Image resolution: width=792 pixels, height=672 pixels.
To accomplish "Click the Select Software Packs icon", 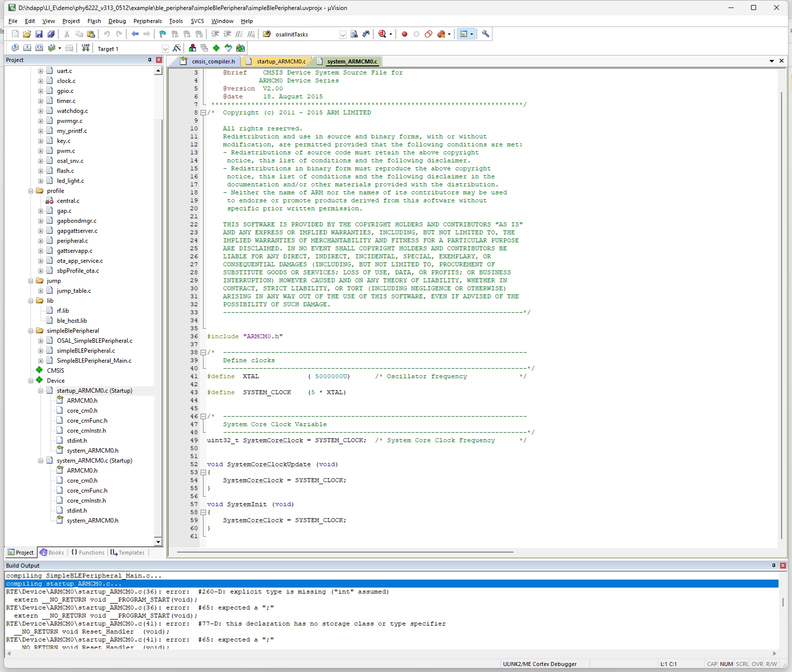I will 228,48.
